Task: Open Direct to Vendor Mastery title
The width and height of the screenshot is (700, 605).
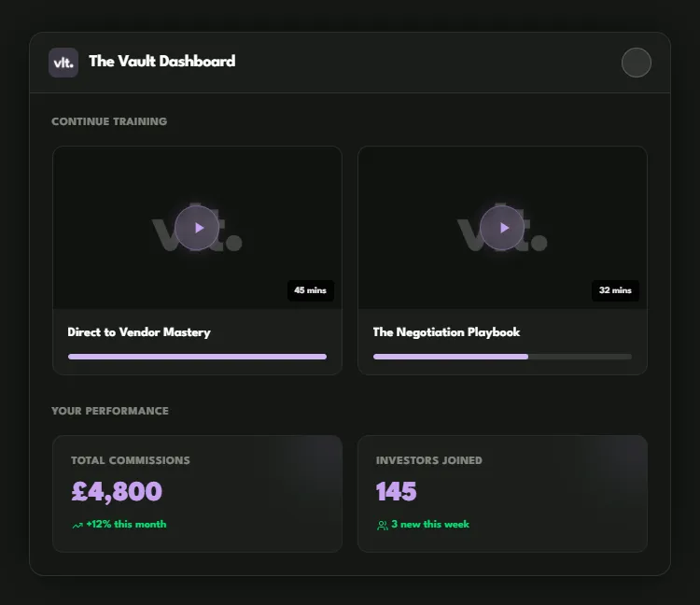Action: [139, 332]
